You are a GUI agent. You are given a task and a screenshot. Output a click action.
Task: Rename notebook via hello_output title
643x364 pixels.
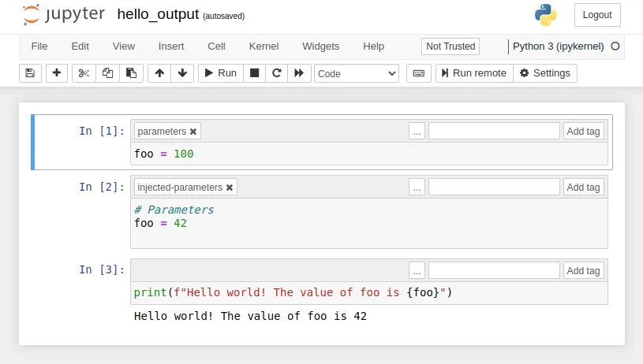pos(158,14)
